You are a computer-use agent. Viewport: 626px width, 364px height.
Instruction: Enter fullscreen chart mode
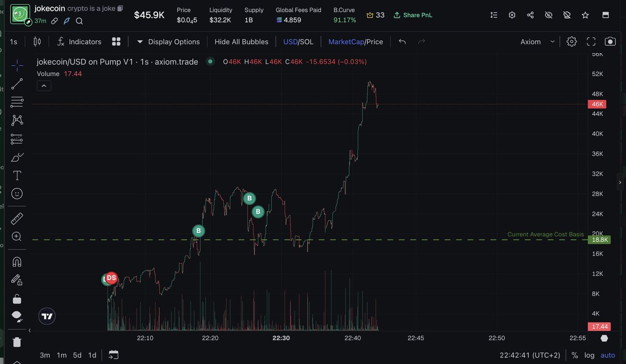tap(591, 42)
